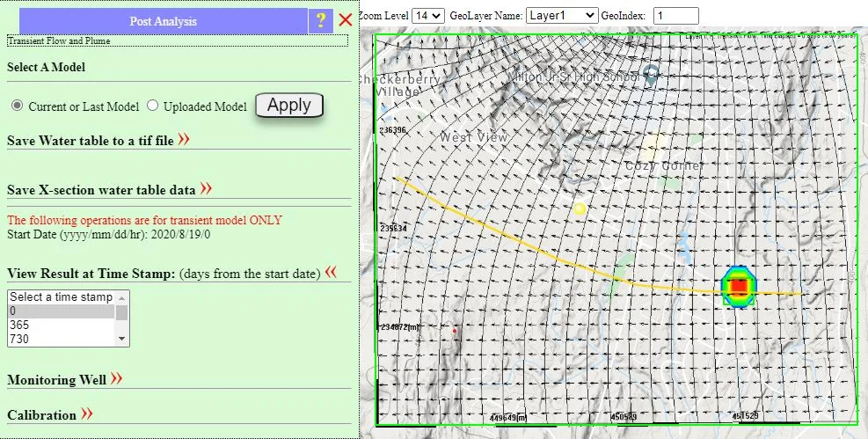This screenshot has height=439, width=868.
Task: Click the 451529 axis label on the map
Action: 745,416
